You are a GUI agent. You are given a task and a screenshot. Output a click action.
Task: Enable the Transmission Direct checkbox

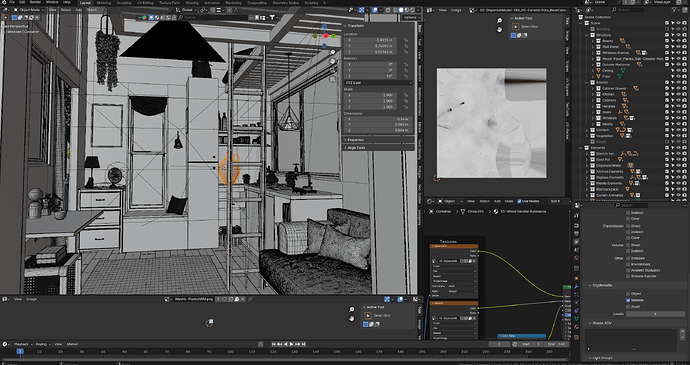click(628, 226)
